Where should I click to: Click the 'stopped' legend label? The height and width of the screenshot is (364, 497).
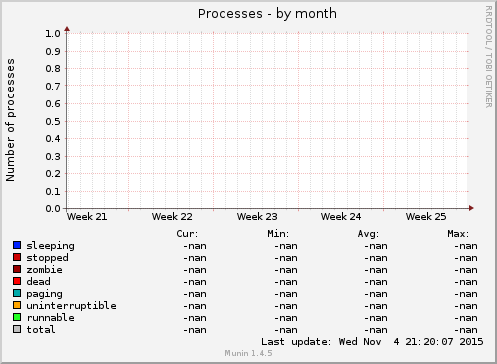[47, 258]
